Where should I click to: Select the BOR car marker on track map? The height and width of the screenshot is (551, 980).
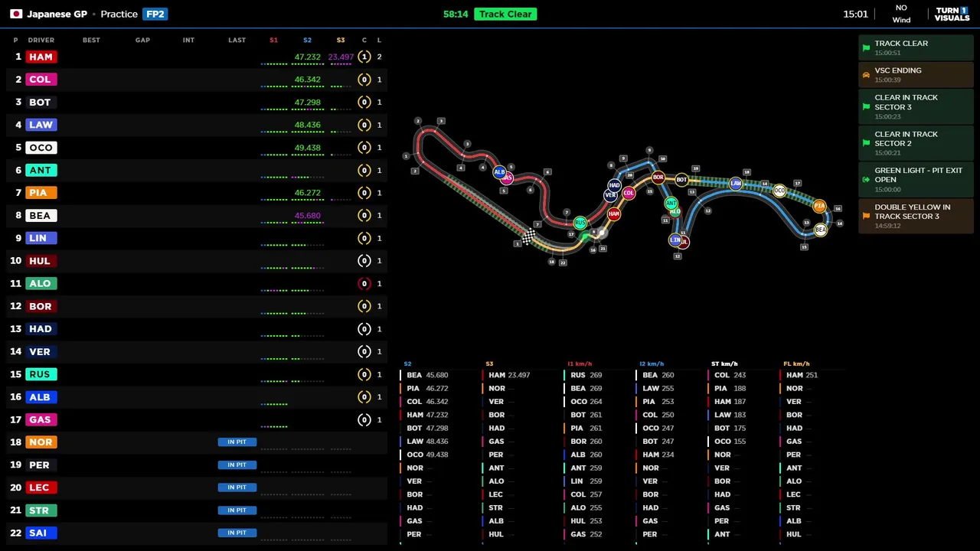click(x=658, y=178)
